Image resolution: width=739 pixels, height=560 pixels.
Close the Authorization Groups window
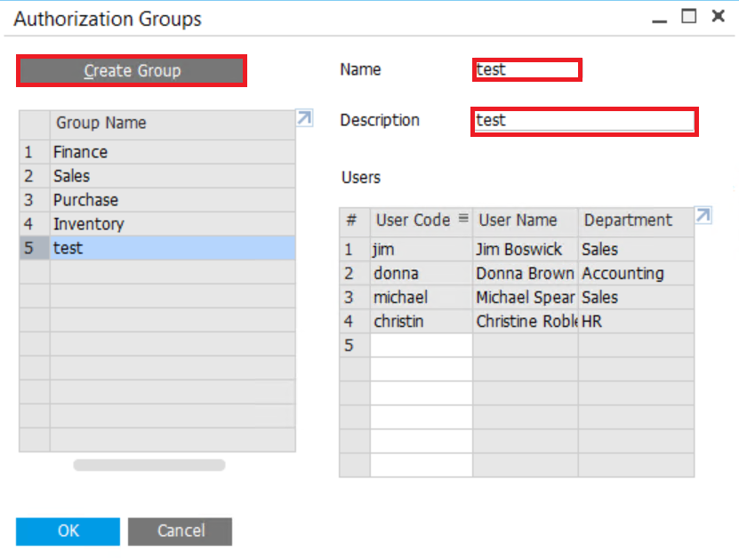[x=717, y=17]
